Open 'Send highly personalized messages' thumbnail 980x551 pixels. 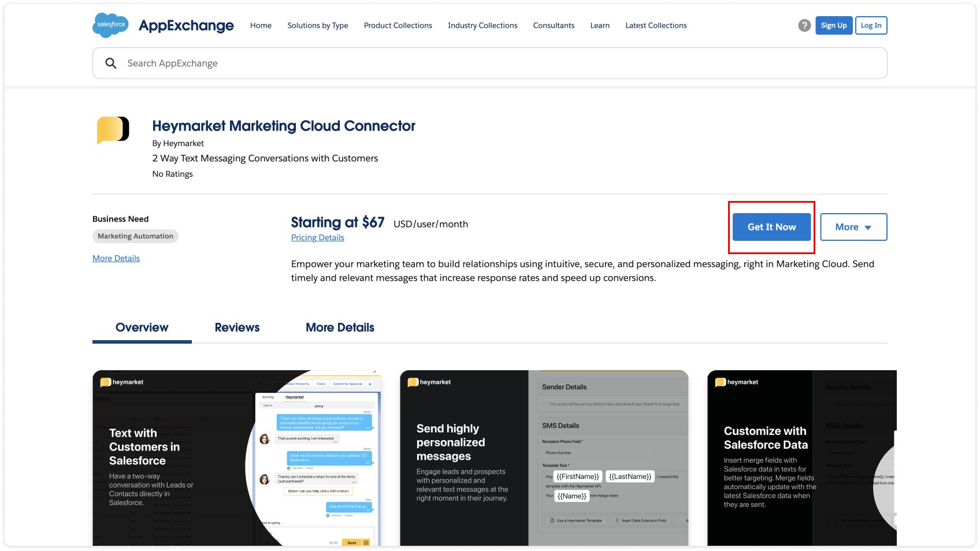click(544, 458)
